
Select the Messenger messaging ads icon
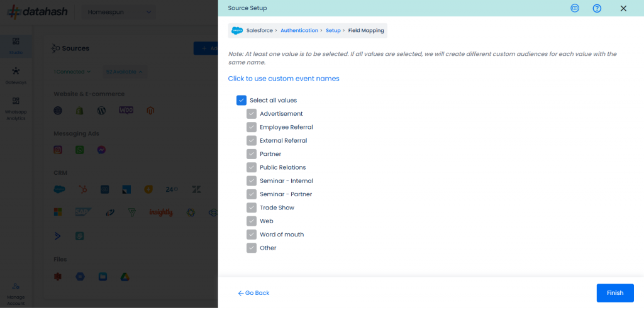101,150
